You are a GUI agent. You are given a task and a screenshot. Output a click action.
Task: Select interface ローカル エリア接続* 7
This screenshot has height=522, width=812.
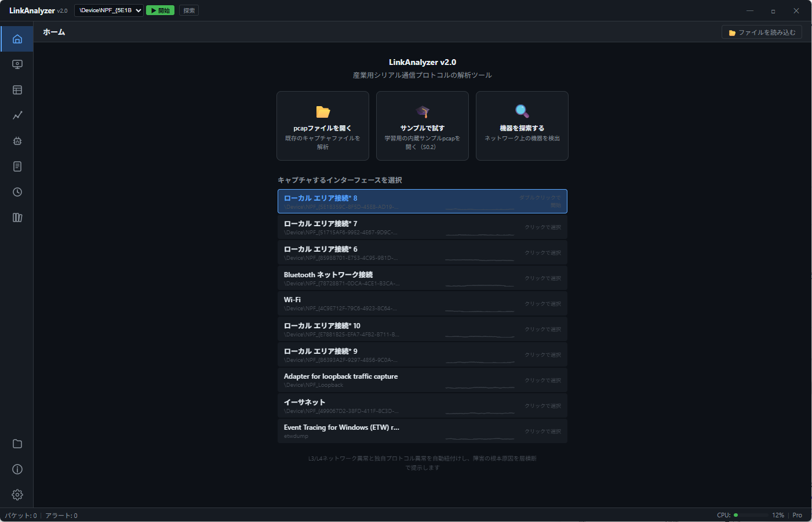[423, 227]
